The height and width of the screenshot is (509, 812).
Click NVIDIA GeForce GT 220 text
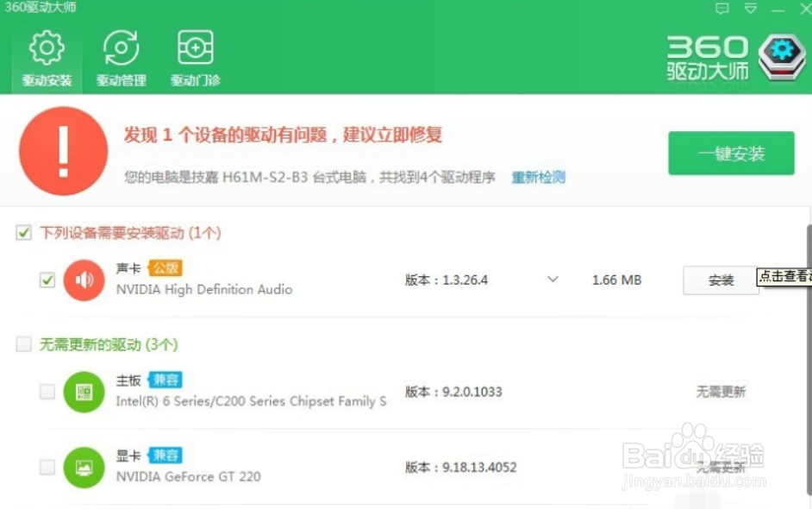pos(188,476)
